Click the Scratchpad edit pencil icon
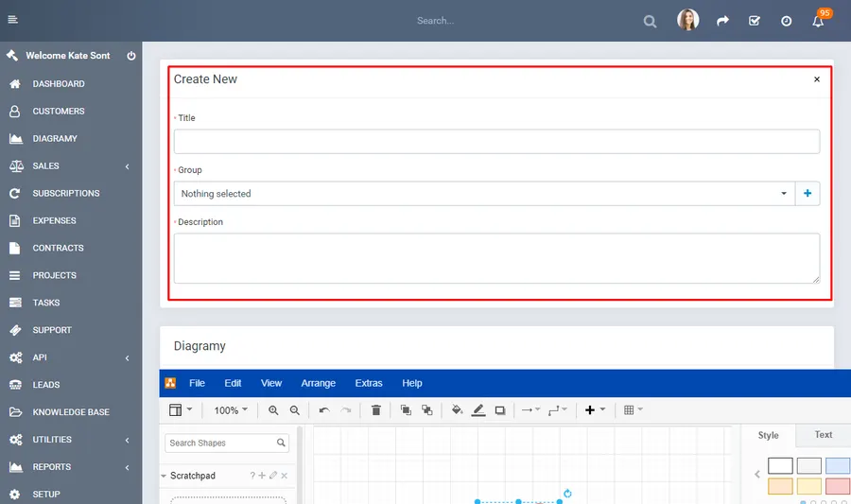This screenshot has height=504, width=851. click(x=273, y=476)
